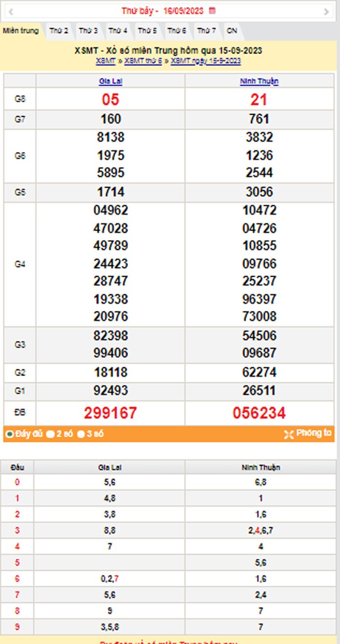Go to next day arrow
The height and width of the screenshot is (644, 340).
[x=326, y=12]
